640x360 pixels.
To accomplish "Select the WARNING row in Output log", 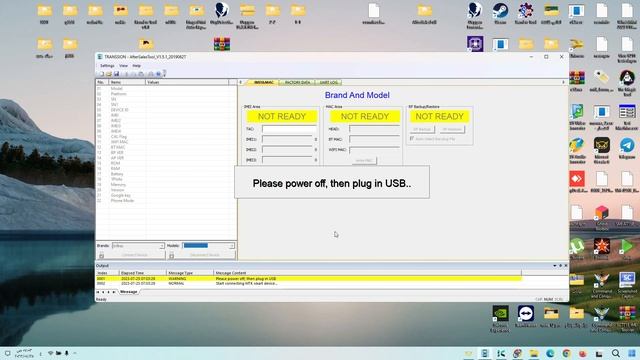I will click(309, 278).
